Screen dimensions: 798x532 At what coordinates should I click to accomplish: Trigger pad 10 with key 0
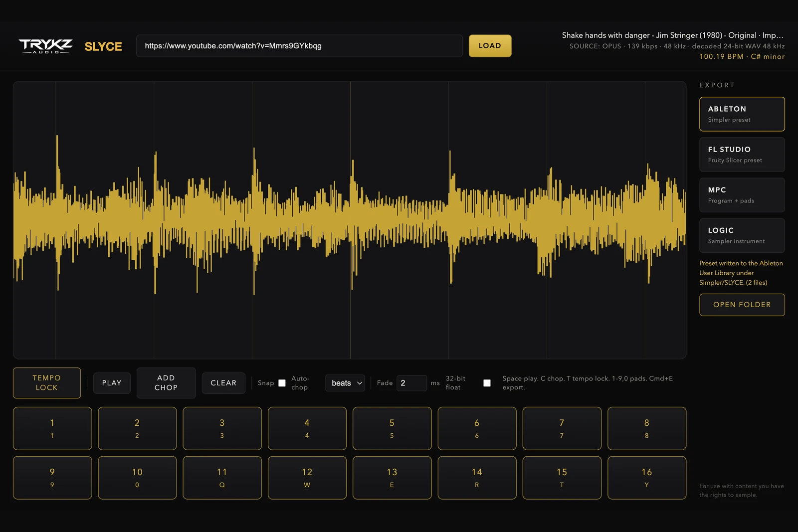point(137,478)
